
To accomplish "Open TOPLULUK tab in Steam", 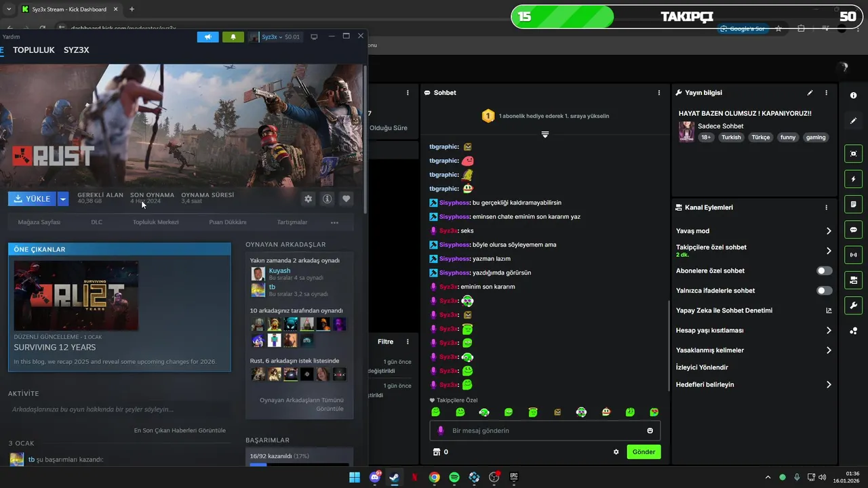I will point(34,50).
